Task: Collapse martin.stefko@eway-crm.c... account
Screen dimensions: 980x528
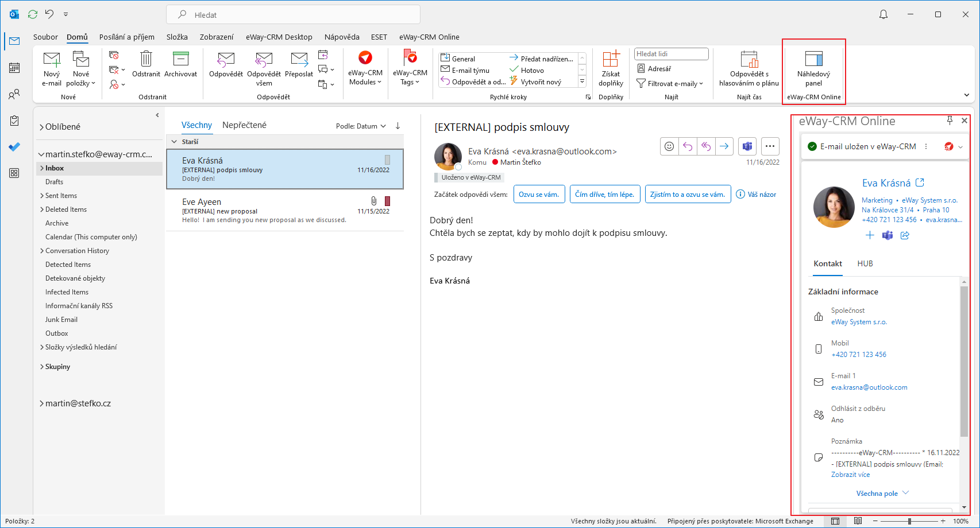Action: 41,154
